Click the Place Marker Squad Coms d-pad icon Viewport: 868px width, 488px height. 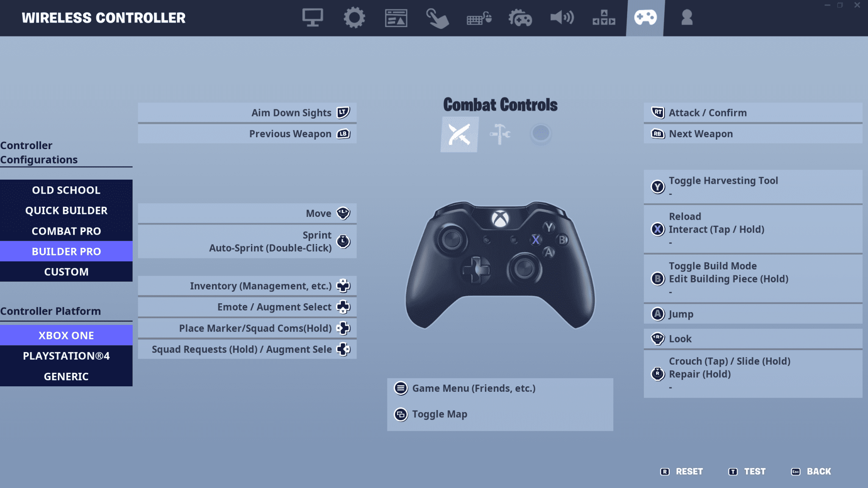[343, 328]
